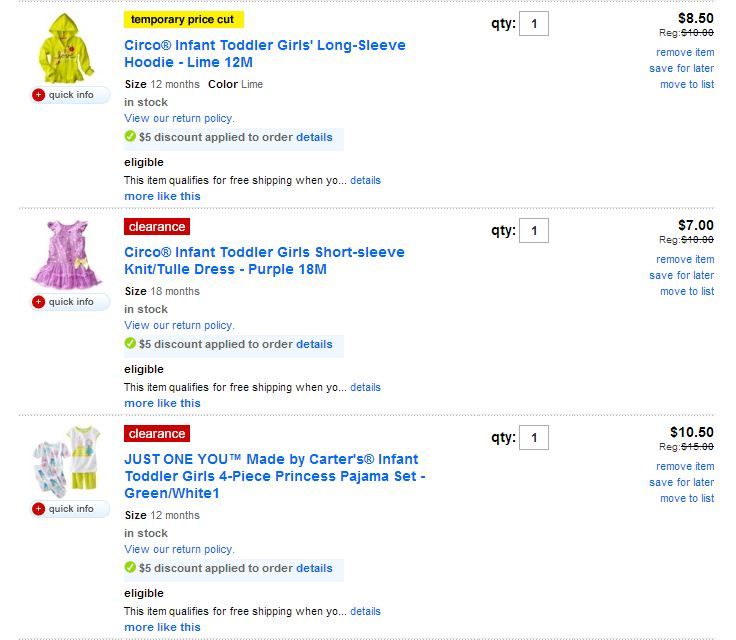Open the Carter's Princess Pajama Set link
Screen dimensions: 736x640
pos(274,476)
